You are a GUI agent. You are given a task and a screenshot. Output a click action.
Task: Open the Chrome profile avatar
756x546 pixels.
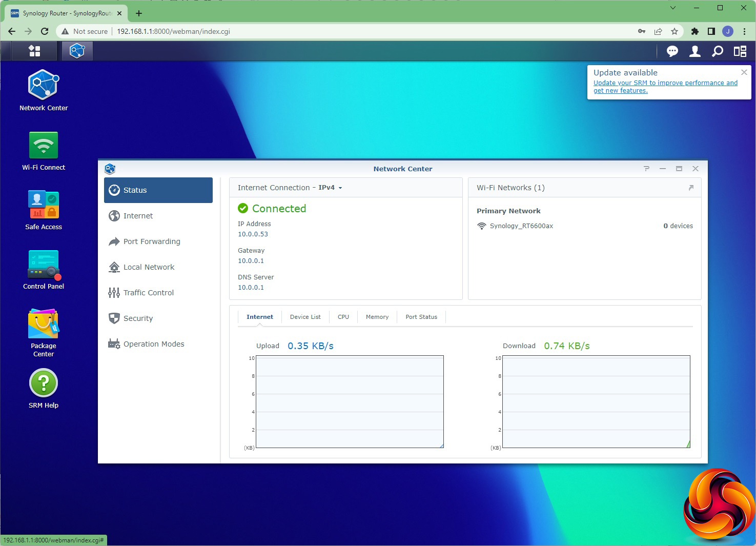pyautogui.click(x=728, y=31)
